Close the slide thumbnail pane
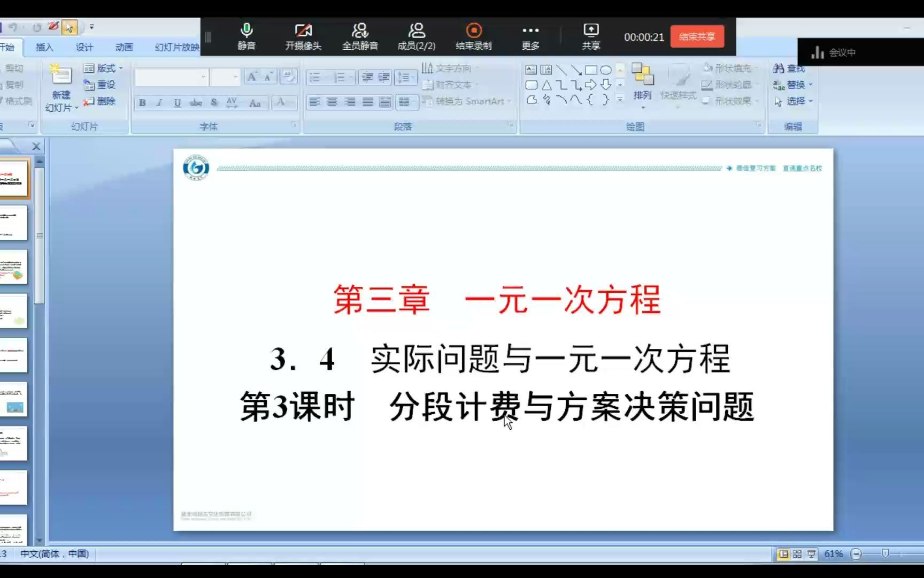Screen dimensions: 924x578 pyautogui.click(x=36, y=146)
